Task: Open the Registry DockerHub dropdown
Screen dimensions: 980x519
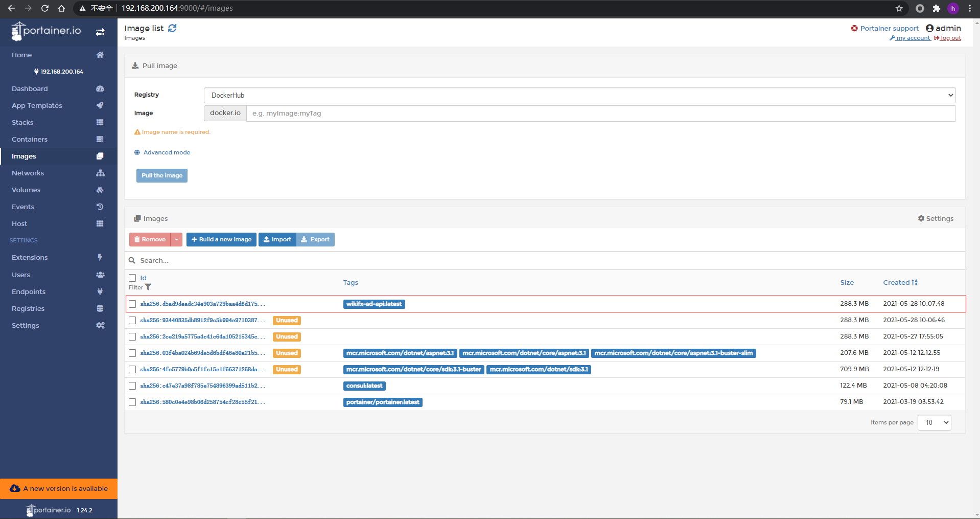Action: (579, 95)
